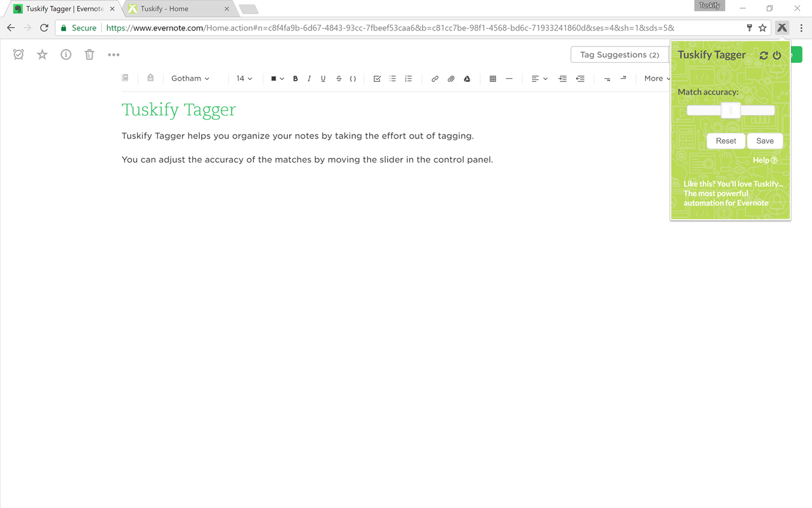Delete note with trash icon
812x508 pixels.
click(89, 55)
